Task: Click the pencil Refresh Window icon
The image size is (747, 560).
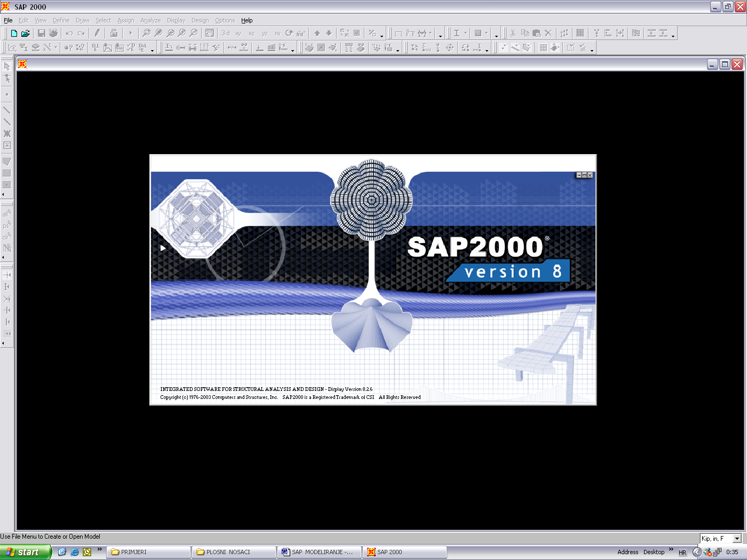Action: click(97, 33)
